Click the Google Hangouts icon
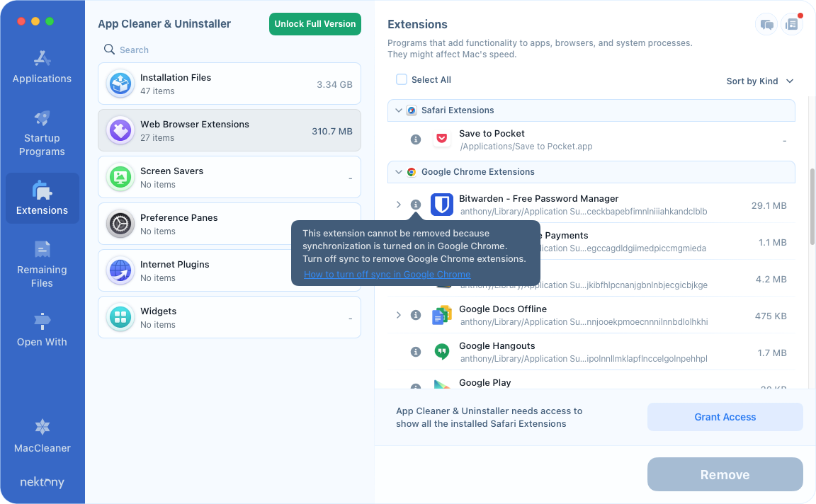 point(442,352)
